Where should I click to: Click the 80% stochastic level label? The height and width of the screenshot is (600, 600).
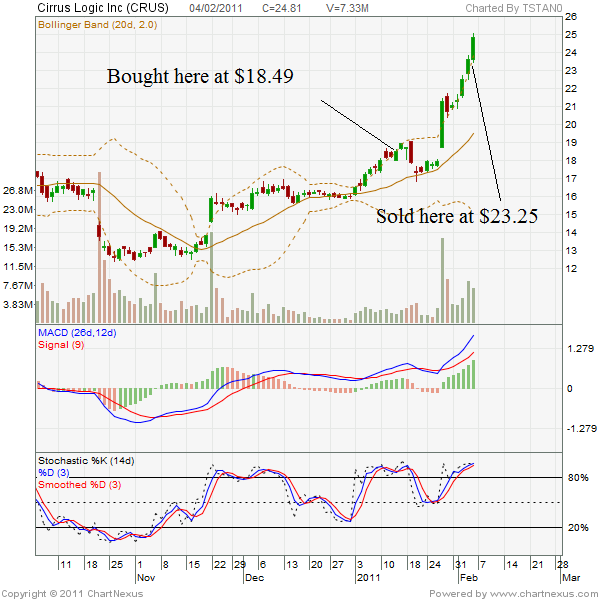click(578, 478)
